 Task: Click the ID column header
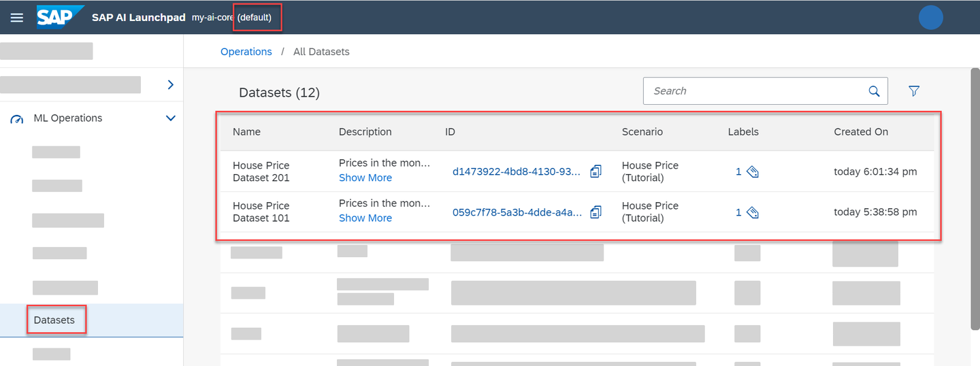(450, 132)
